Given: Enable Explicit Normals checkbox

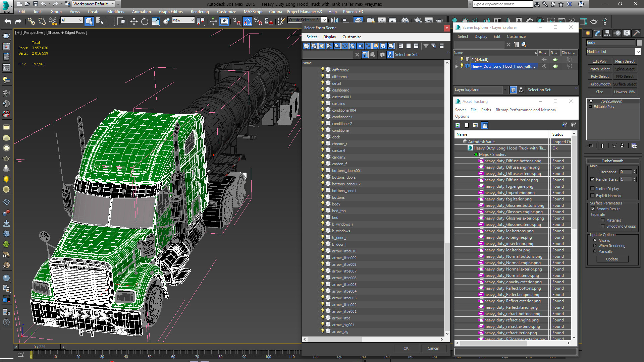Looking at the screenshot, I should tap(592, 196).
